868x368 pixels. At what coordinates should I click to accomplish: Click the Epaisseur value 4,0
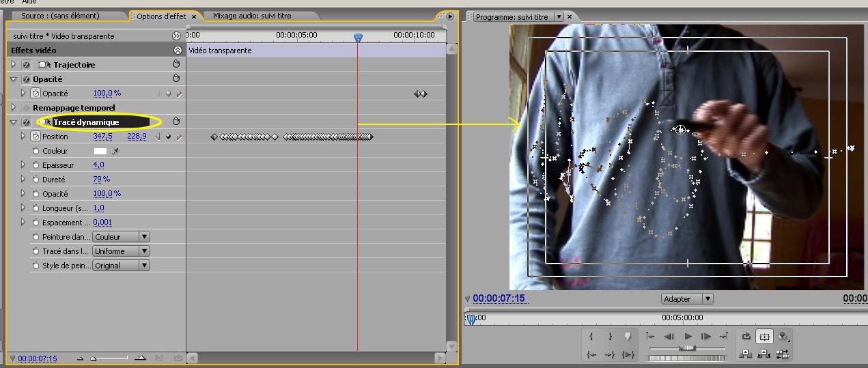[x=98, y=165]
